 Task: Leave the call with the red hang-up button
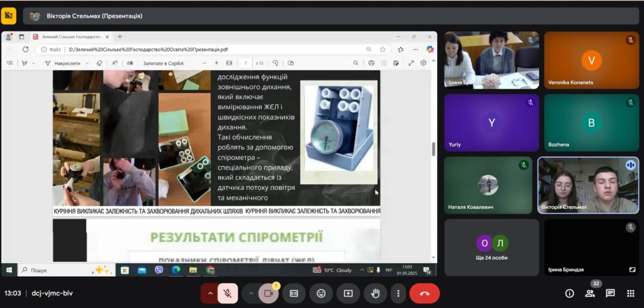click(424, 293)
